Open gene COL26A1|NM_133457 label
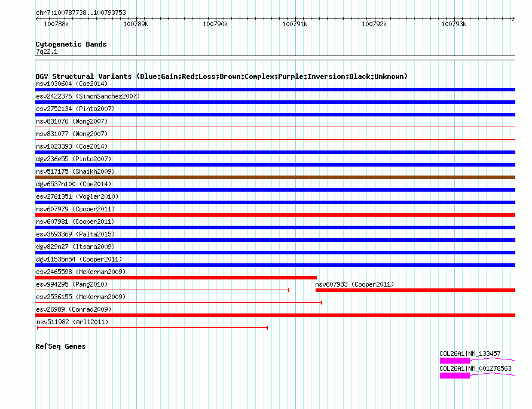 470,353
